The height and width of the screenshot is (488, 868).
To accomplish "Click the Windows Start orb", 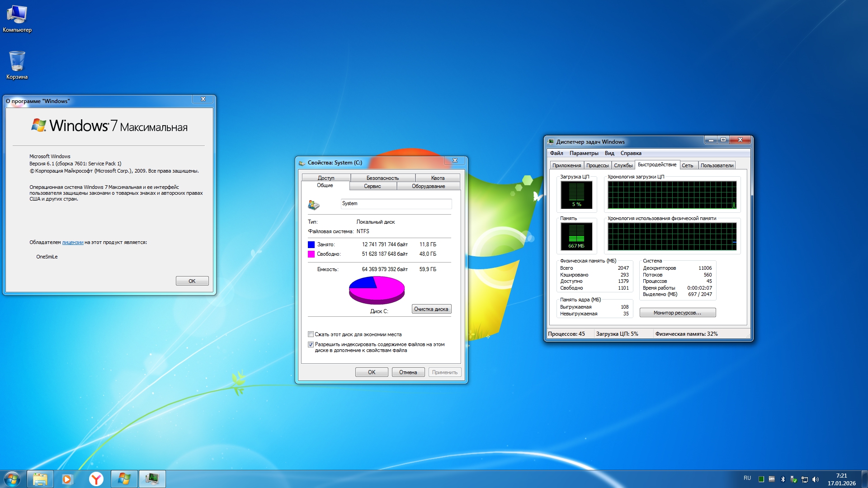I will click(x=12, y=479).
